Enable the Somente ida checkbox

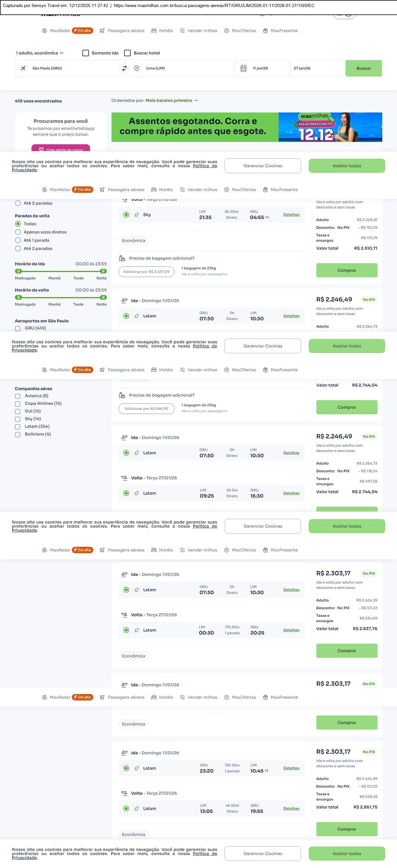click(x=86, y=53)
